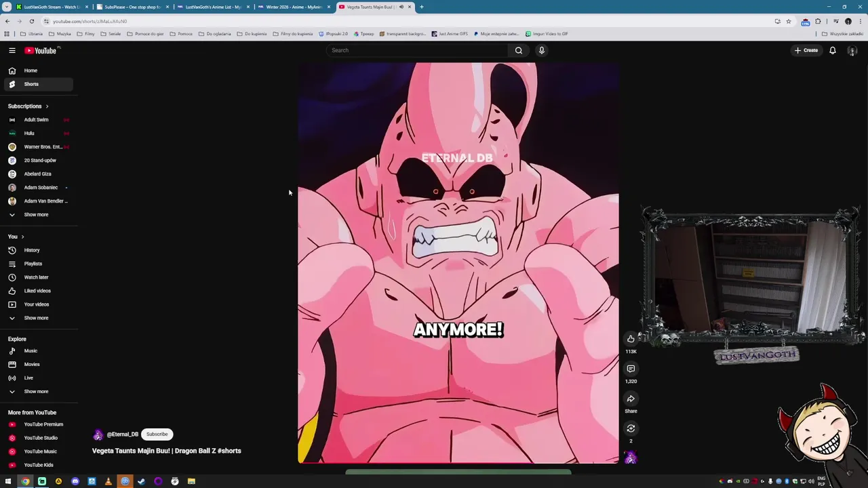Open the @Eternal_DB channel link
868x488 pixels.
122,434
